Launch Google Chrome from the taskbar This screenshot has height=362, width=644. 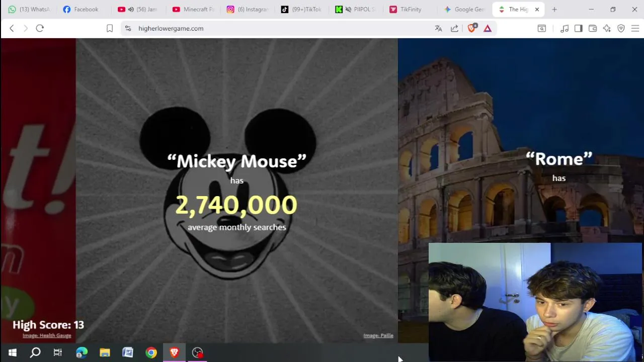[x=151, y=353]
